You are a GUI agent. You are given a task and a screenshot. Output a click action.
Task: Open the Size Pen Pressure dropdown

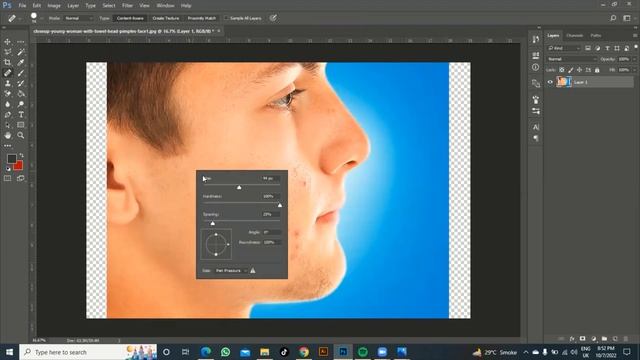click(x=231, y=271)
